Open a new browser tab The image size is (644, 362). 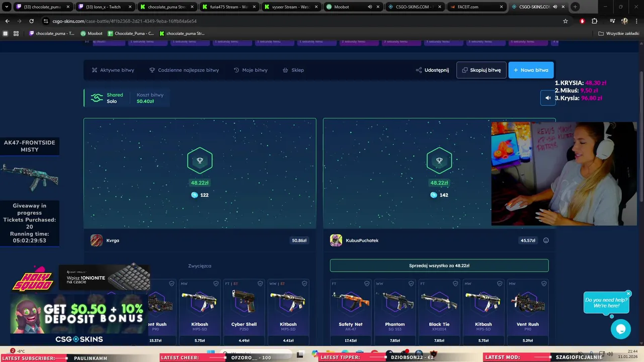click(575, 7)
